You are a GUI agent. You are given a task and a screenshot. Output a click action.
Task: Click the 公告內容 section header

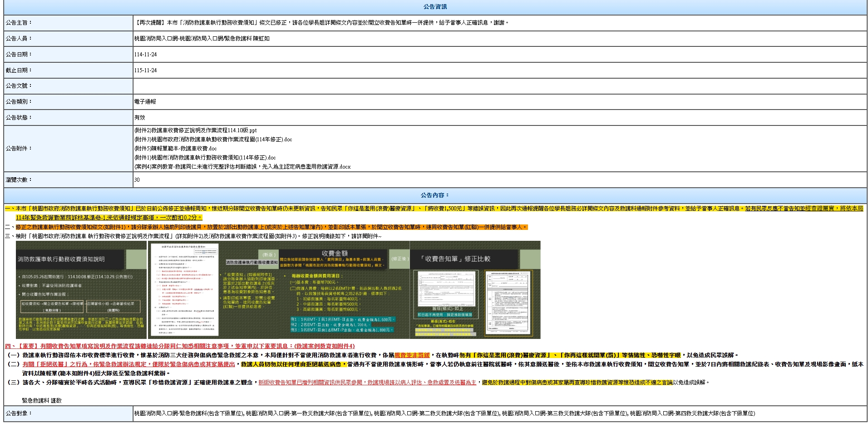pyautogui.click(x=435, y=195)
